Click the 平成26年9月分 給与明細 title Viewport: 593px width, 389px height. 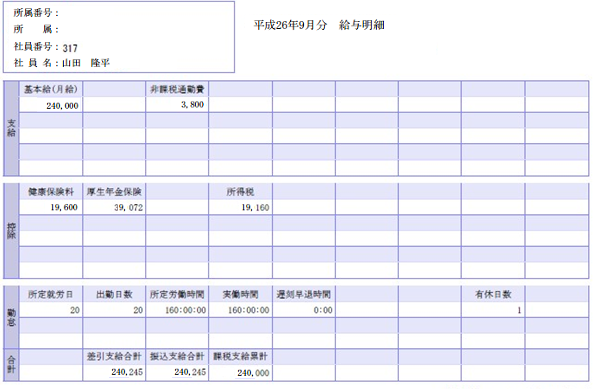pyautogui.click(x=319, y=25)
